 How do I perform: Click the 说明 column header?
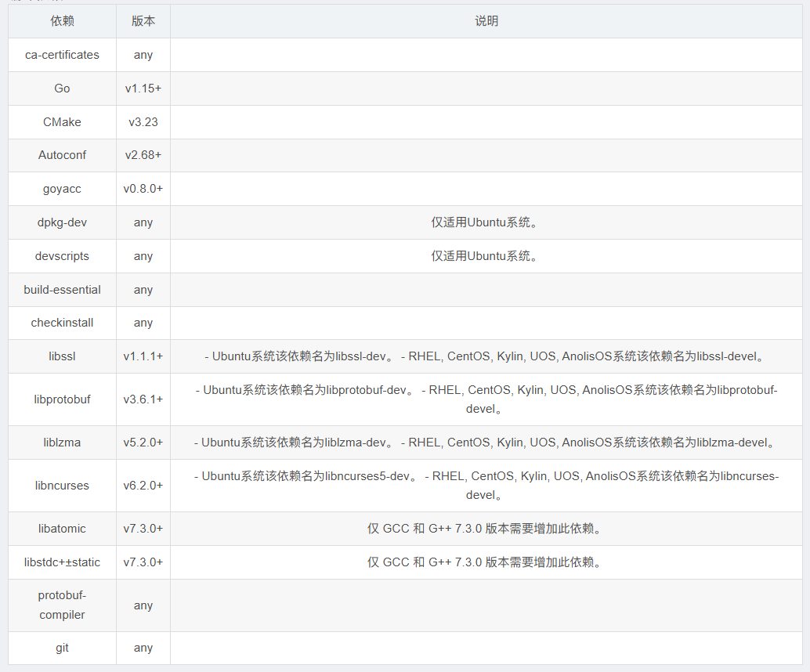click(486, 21)
